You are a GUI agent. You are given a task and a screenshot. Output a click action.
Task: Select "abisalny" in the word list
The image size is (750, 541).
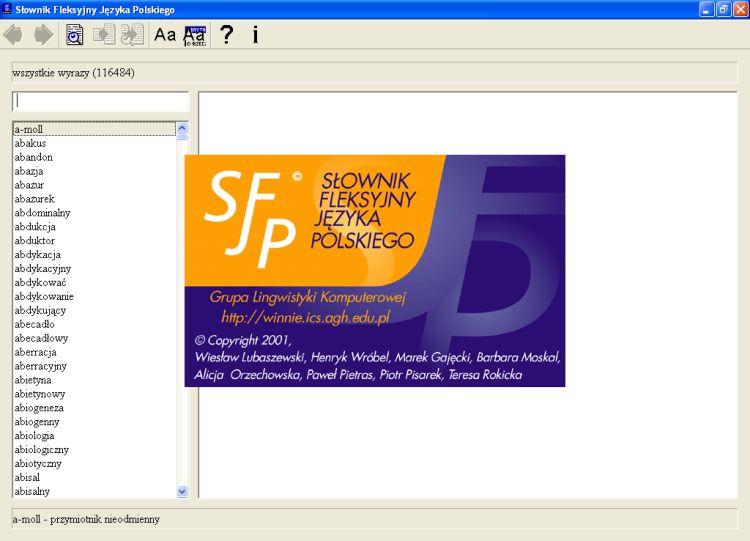[94, 491]
